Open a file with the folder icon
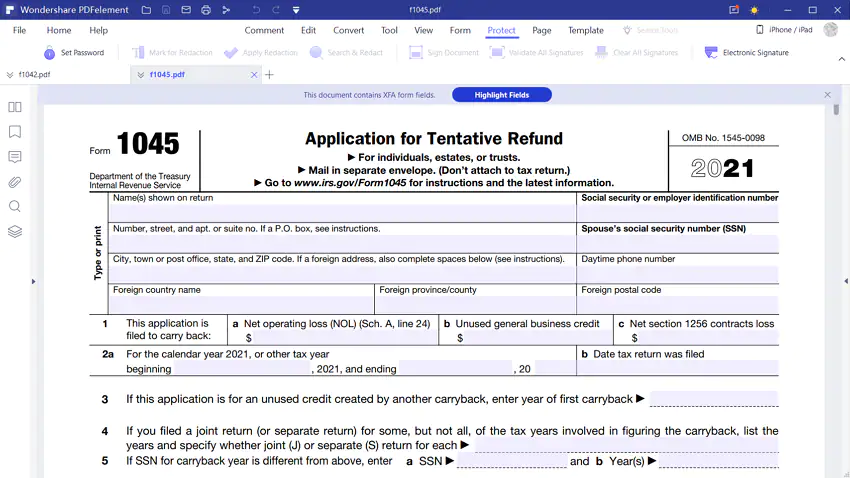 (x=146, y=10)
